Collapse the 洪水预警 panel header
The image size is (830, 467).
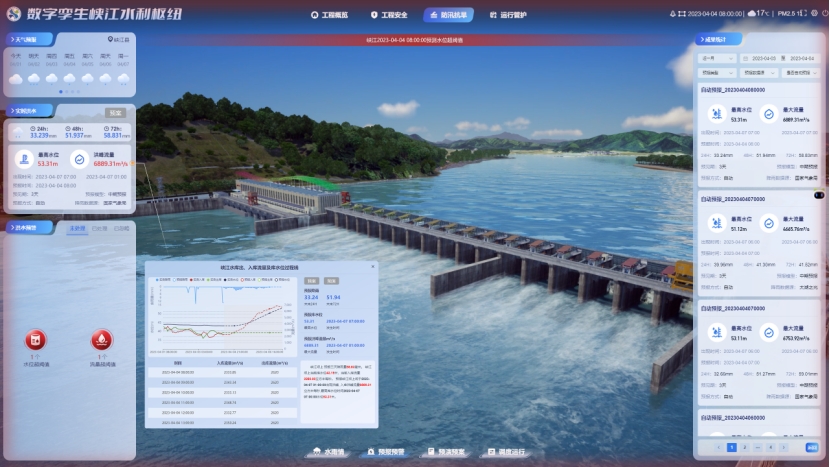point(29,228)
